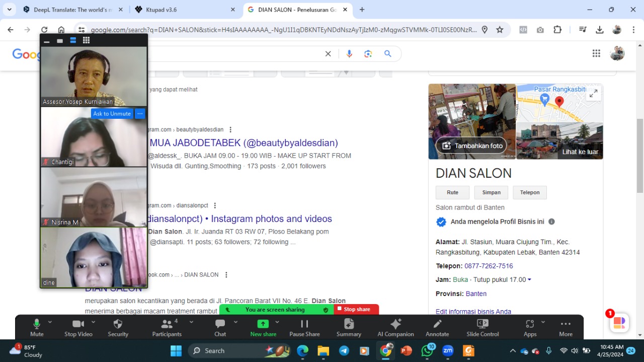Open the meeting Summary feature
The width and height of the screenshot is (644, 362).
pyautogui.click(x=349, y=327)
